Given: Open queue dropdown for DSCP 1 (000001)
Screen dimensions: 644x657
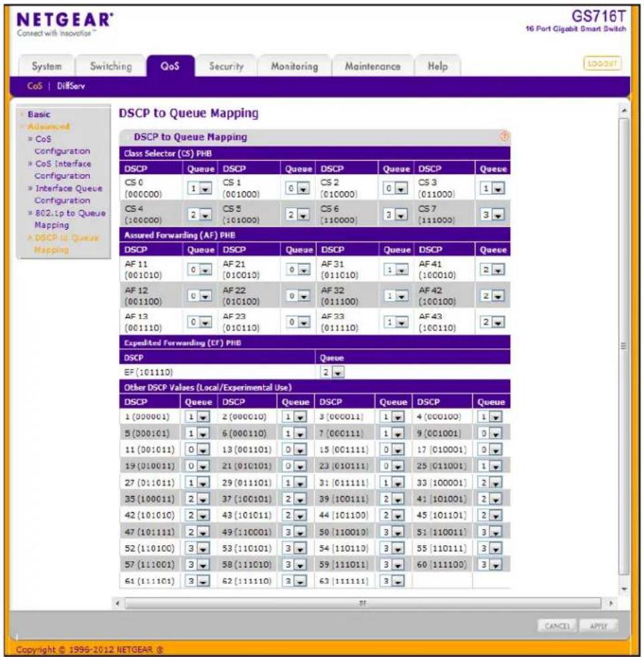Looking at the screenshot, I should (197, 417).
